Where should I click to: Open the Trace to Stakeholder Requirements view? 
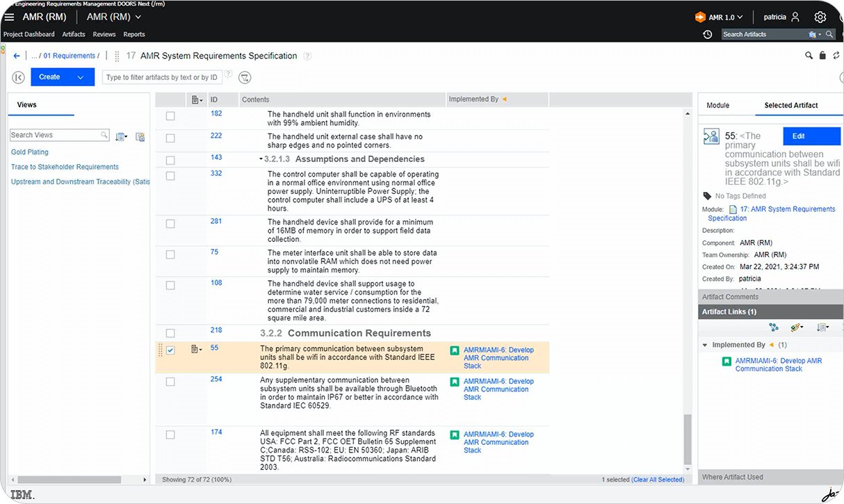tap(65, 167)
